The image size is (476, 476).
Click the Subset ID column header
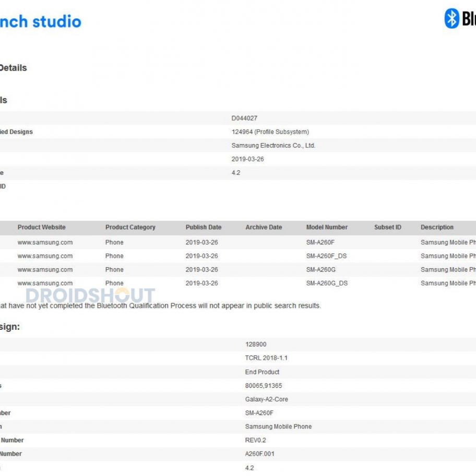[x=388, y=228]
